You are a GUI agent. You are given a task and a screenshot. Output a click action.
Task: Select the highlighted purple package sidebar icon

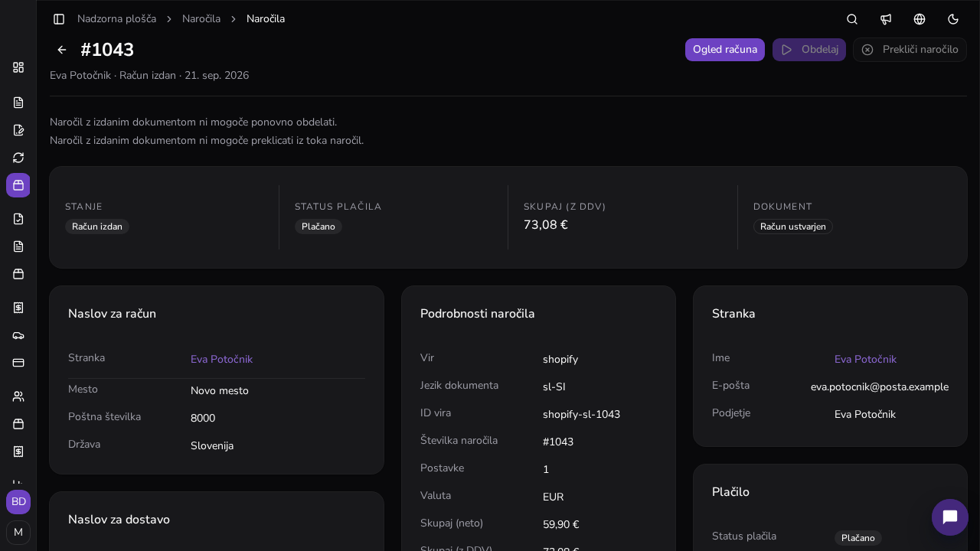[18, 185]
